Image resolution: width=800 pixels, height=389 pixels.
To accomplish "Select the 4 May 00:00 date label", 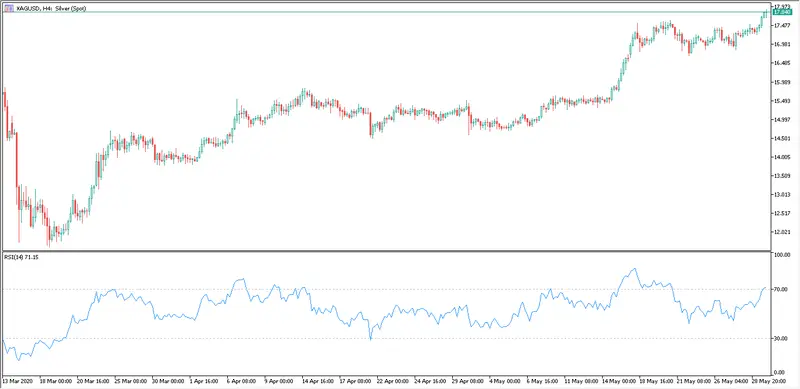I will [x=505, y=381].
